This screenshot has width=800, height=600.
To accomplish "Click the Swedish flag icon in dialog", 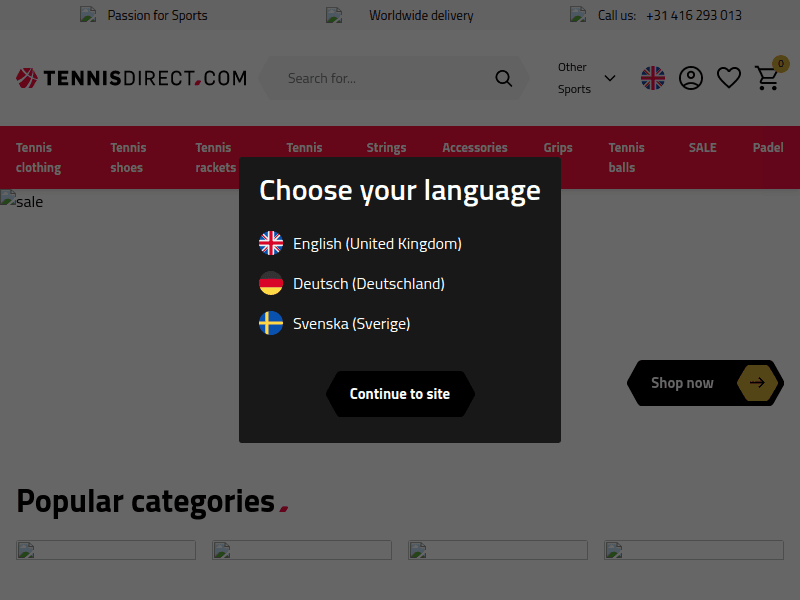I will coord(271,323).
